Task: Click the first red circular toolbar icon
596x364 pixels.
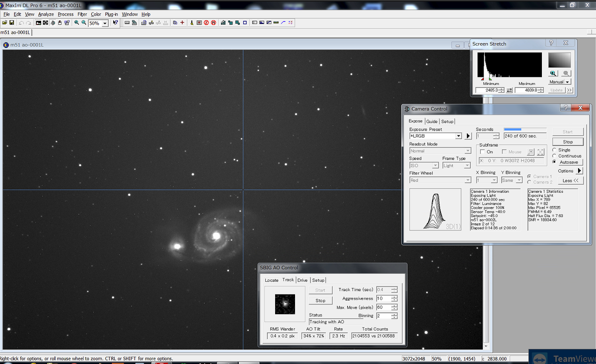Action: [x=206, y=23]
